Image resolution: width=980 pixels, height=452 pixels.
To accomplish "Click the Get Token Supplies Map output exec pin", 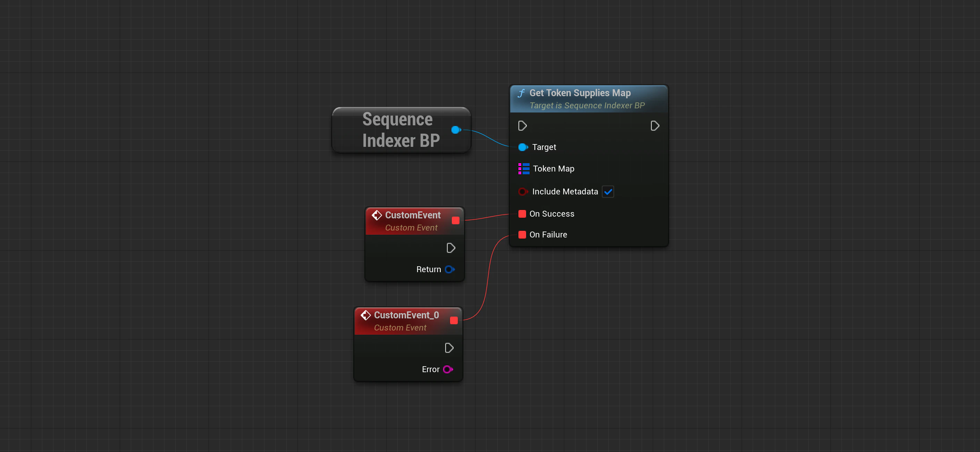I will click(x=654, y=126).
